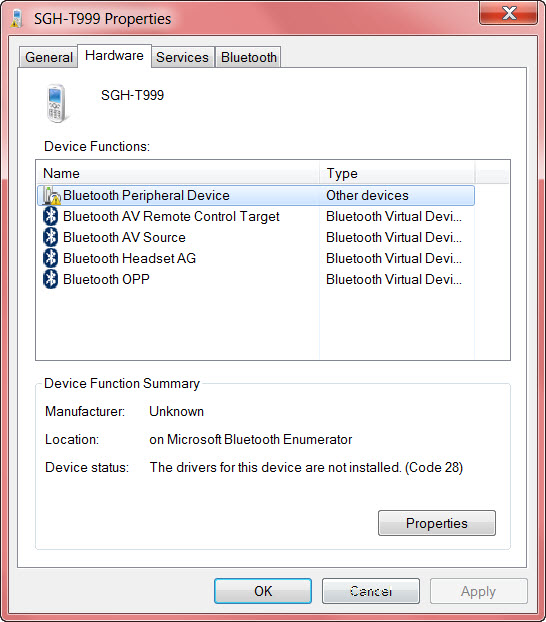Click the Cancel button
Viewport: 546px width, 622px height.
tap(371, 591)
